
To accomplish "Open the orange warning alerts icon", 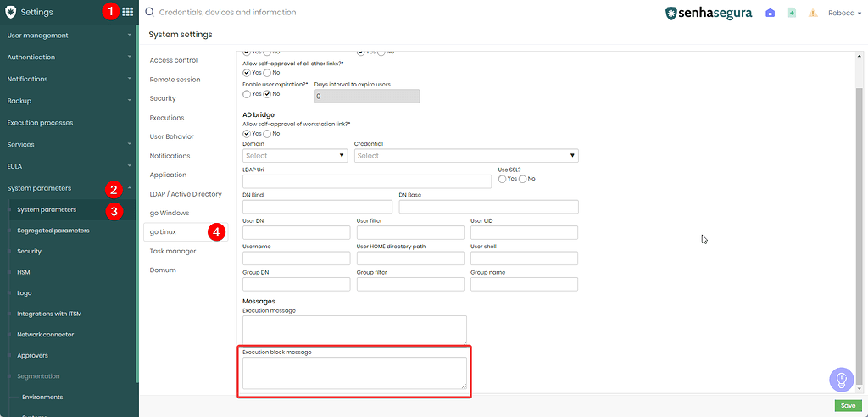I will [x=813, y=13].
